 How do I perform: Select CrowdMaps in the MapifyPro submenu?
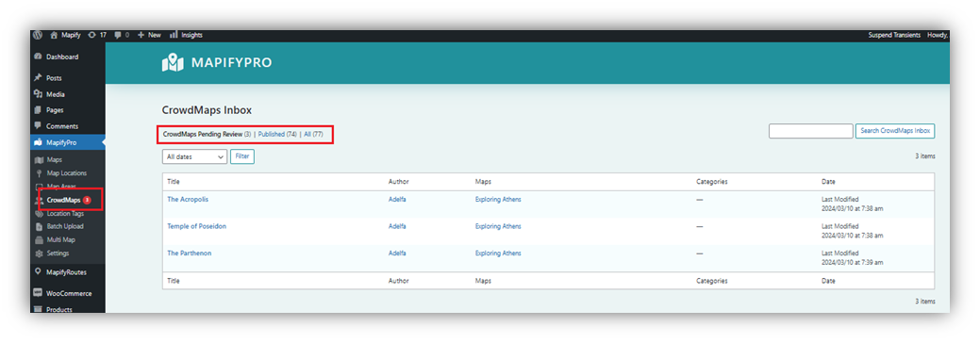click(x=63, y=200)
